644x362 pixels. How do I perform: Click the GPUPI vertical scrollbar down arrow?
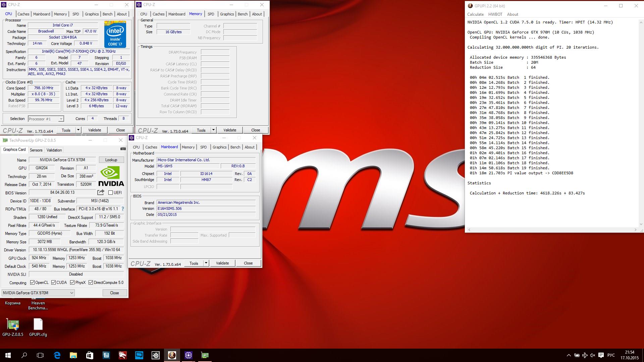coord(641,224)
